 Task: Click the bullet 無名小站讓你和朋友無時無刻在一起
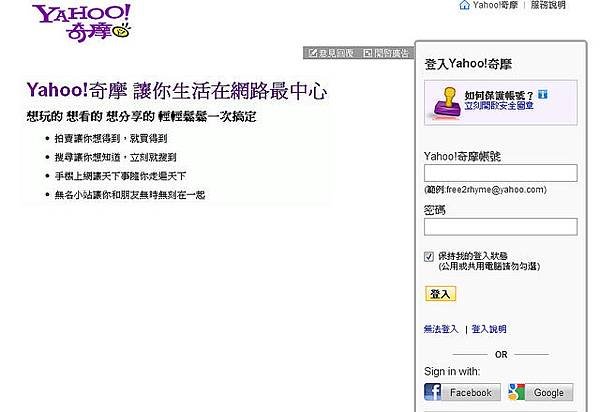point(130,195)
